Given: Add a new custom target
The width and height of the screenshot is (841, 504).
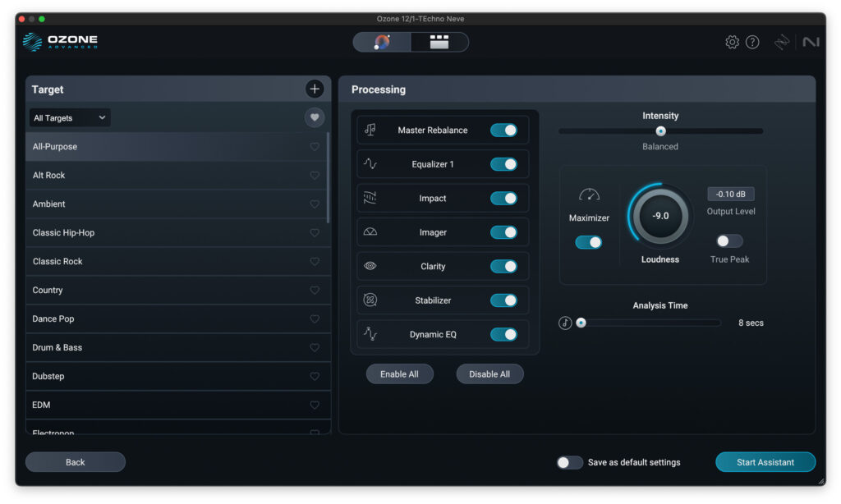Looking at the screenshot, I should click(x=315, y=89).
